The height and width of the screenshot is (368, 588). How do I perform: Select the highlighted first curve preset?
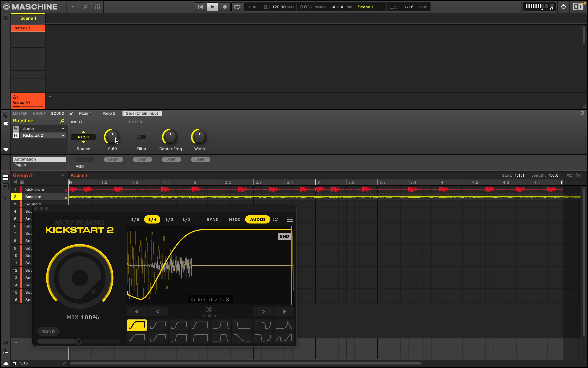click(x=137, y=325)
